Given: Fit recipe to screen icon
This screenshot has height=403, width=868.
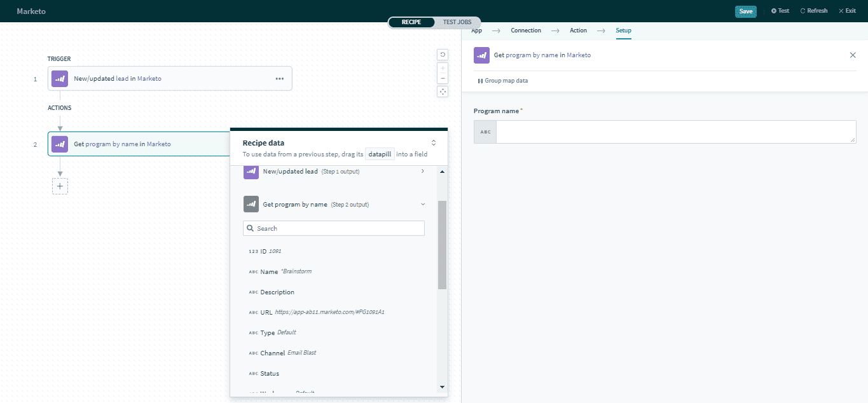Looking at the screenshot, I should [443, 92].
